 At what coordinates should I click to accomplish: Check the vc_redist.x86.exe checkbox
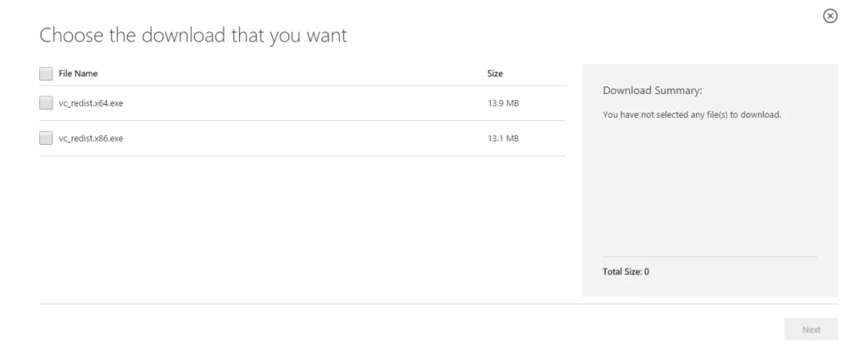click(46, 139)
